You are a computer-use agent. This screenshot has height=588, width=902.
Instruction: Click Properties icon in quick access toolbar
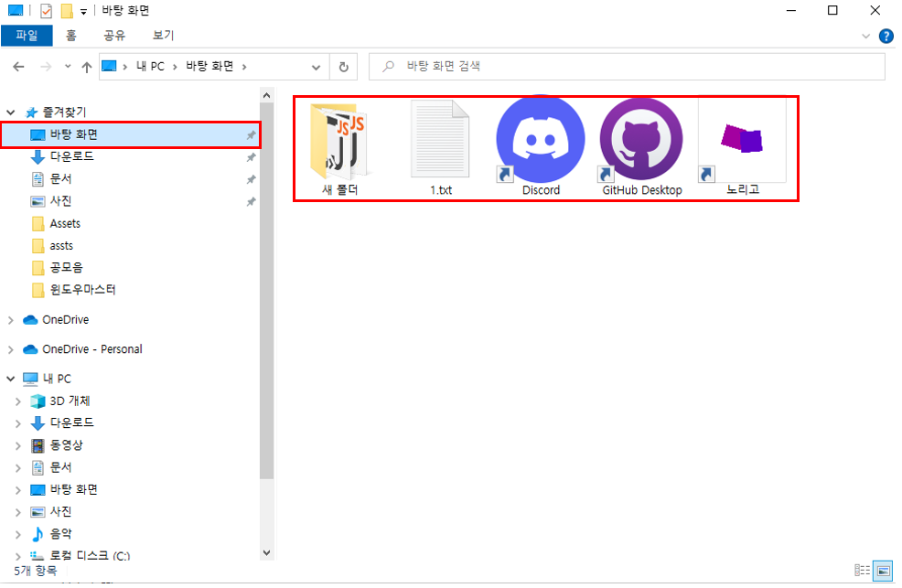46,10
